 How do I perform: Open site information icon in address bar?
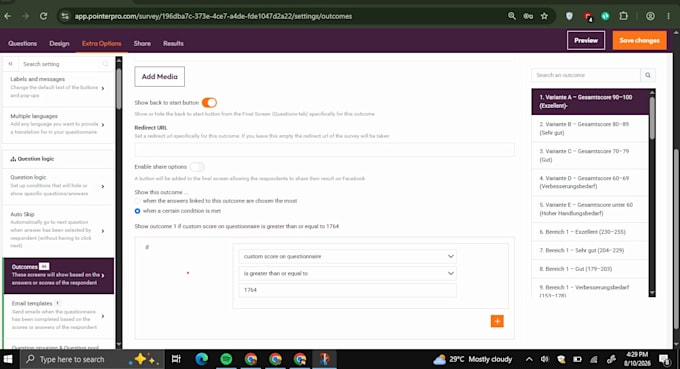tap(65, 16)
